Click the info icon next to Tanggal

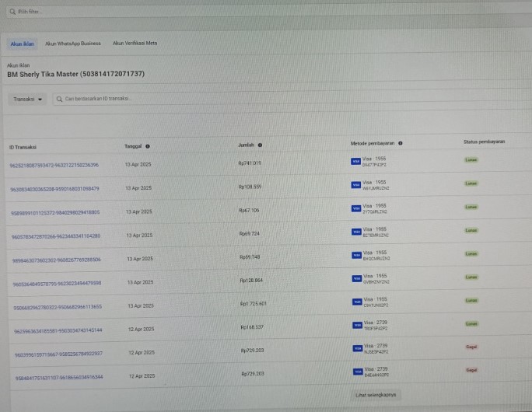[x=148, y=146]
